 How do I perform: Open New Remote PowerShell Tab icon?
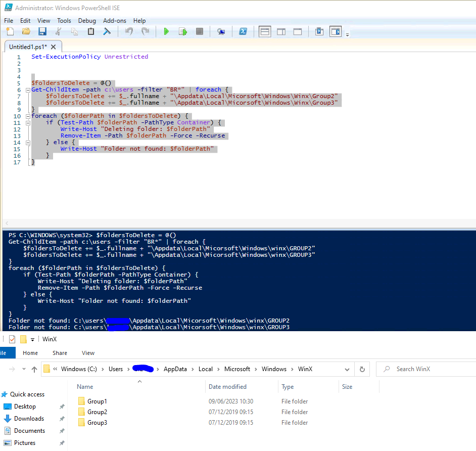point(221,31)
